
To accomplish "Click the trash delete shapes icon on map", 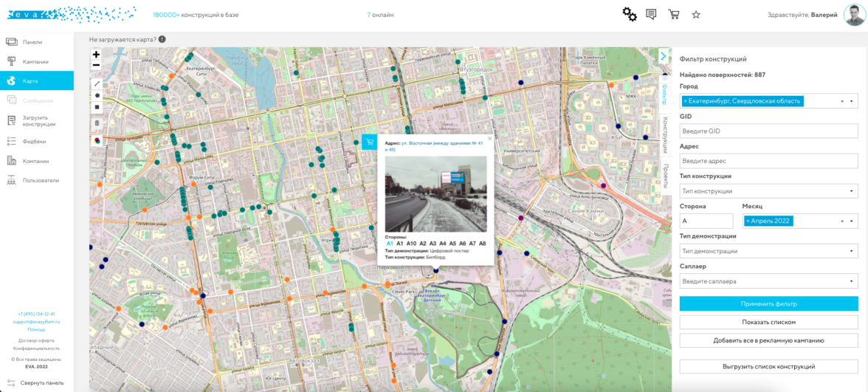I will [96, 123].
